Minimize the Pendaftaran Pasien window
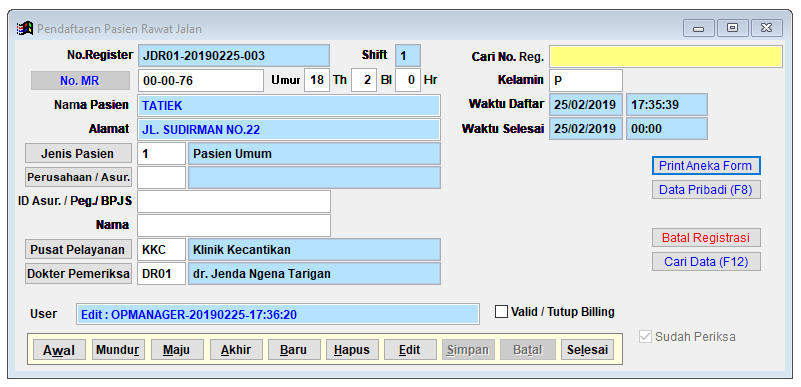801x387 pixels. click(x=699, y=28)
